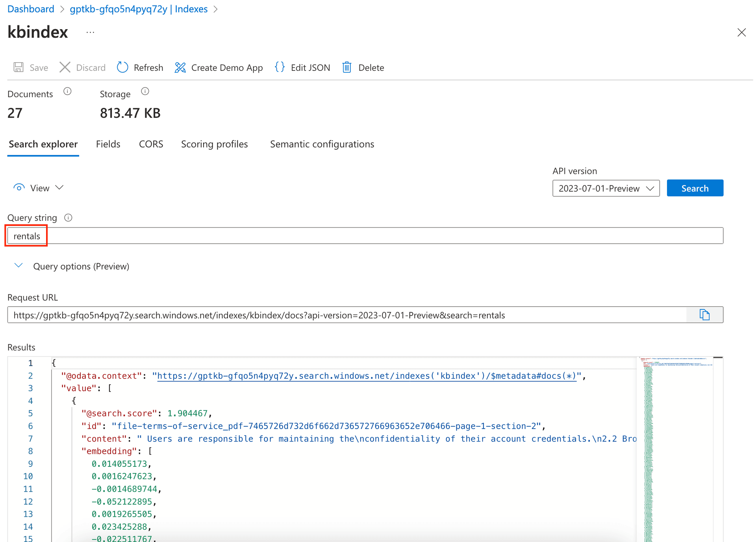
Task: Open the Scoring profiles tab
Action: pos(214,144)
